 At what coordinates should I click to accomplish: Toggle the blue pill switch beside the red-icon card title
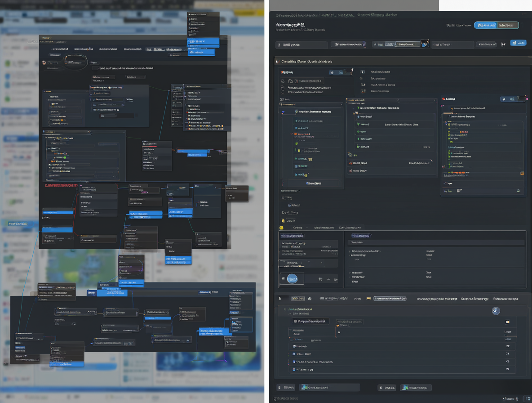[x=512, y=99]
